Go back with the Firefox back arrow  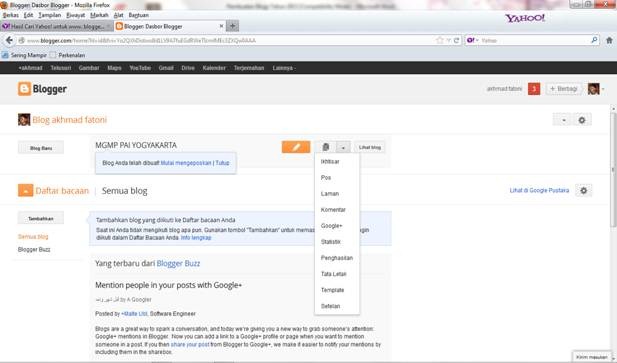pos(9,40)
